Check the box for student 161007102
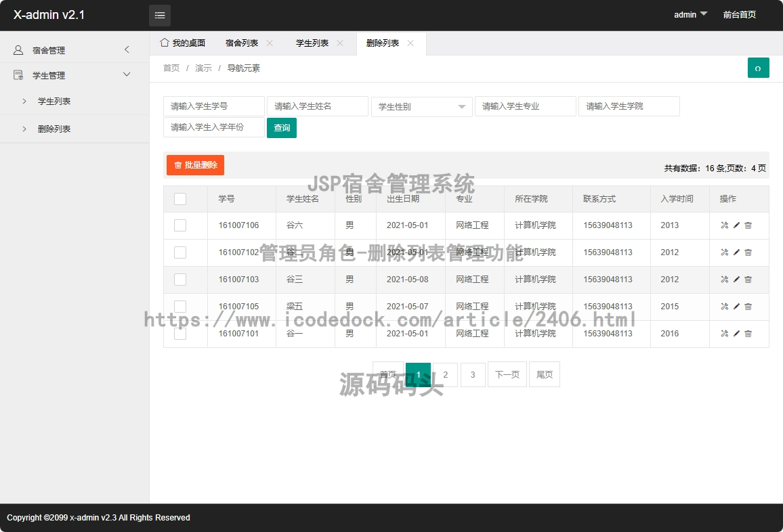The width and height of the screenshot is (783, 532). pyautogui.click(x=180, y=252)
